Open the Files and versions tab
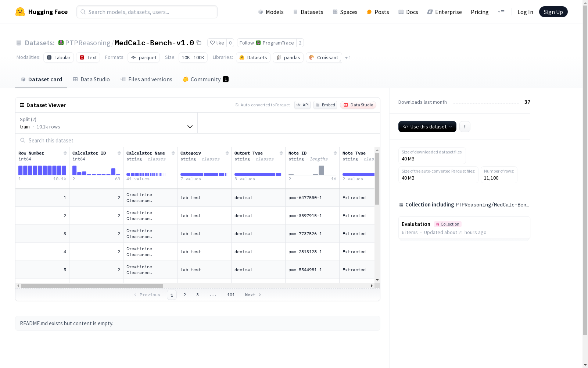 point(146,79)
